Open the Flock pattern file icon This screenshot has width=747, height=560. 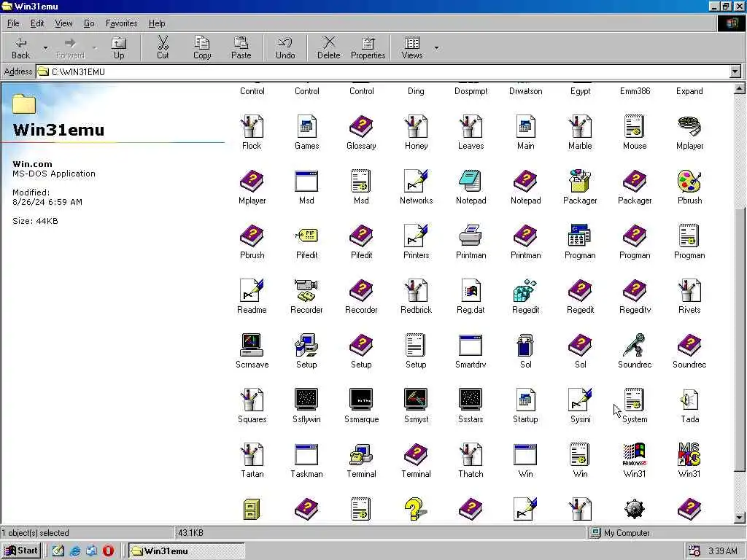coord(252,127)
